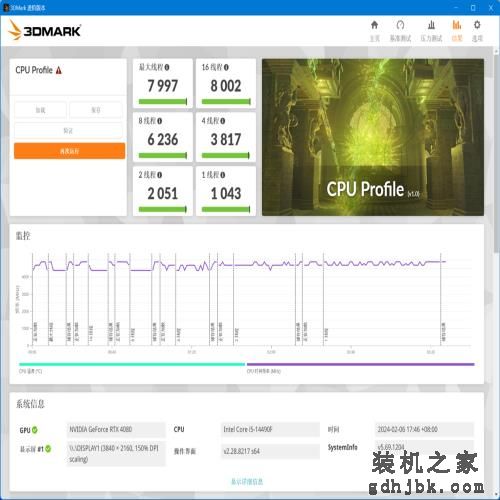Click the green bar under the 2 051 score

(x=163, y=209)
